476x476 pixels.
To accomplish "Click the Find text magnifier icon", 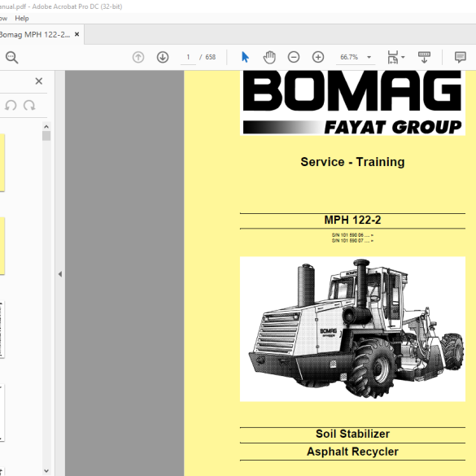I will (12, 57).
